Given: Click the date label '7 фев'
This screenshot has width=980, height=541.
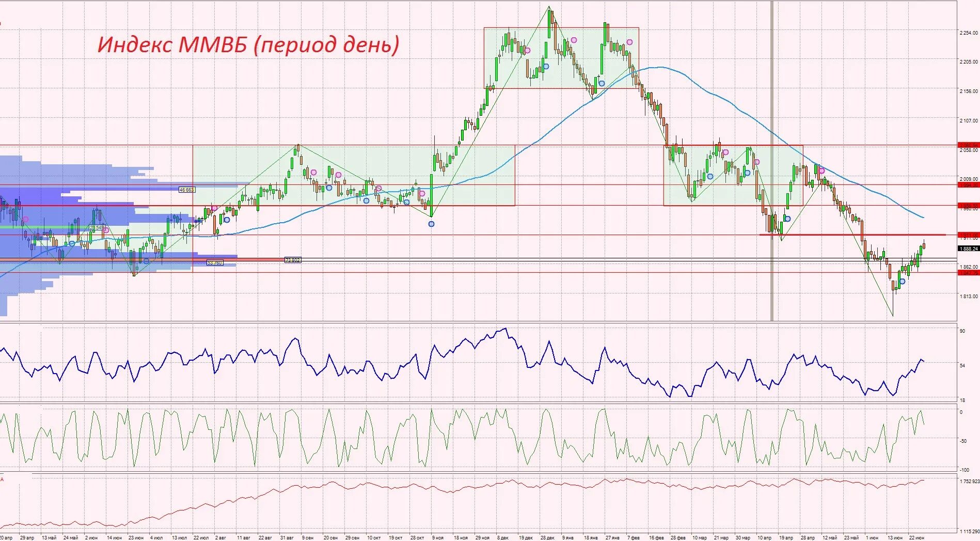Looking at the screenshot, I should (634, 538).
